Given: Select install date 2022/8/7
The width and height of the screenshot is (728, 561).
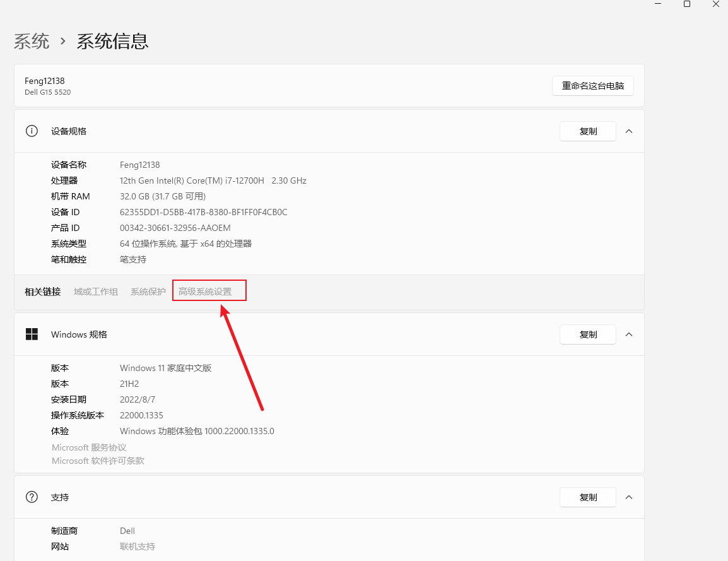Looking at the screenshot, I should 138,400.
